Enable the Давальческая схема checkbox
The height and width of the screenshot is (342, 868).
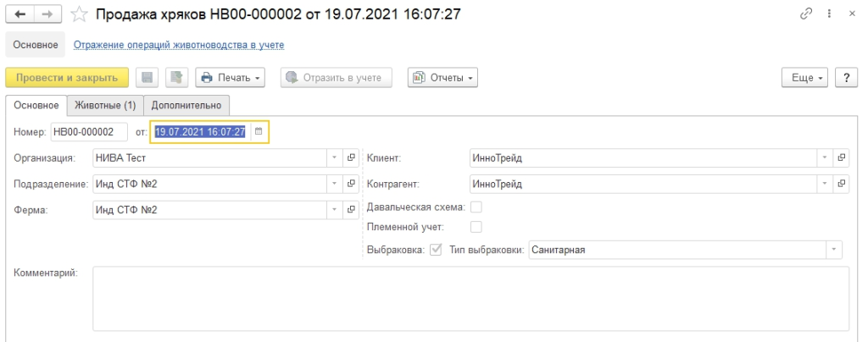476,207
